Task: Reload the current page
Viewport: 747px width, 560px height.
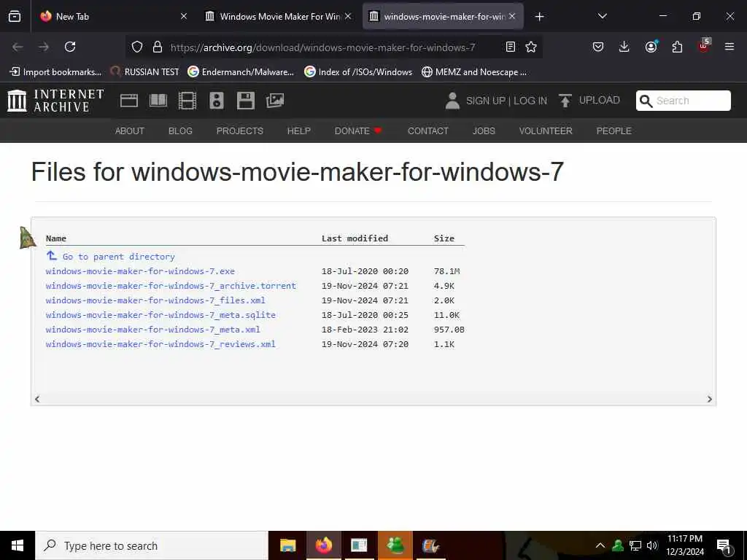Action: [70, 47]
